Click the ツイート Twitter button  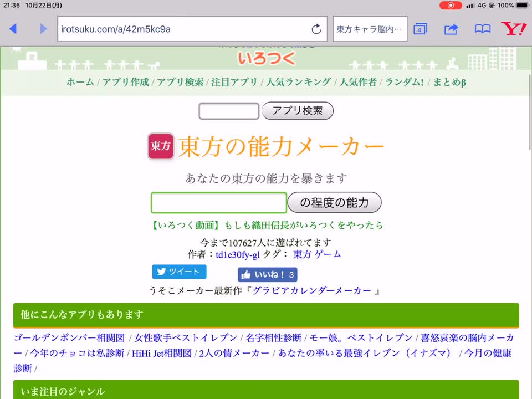(x=179, y=272)
